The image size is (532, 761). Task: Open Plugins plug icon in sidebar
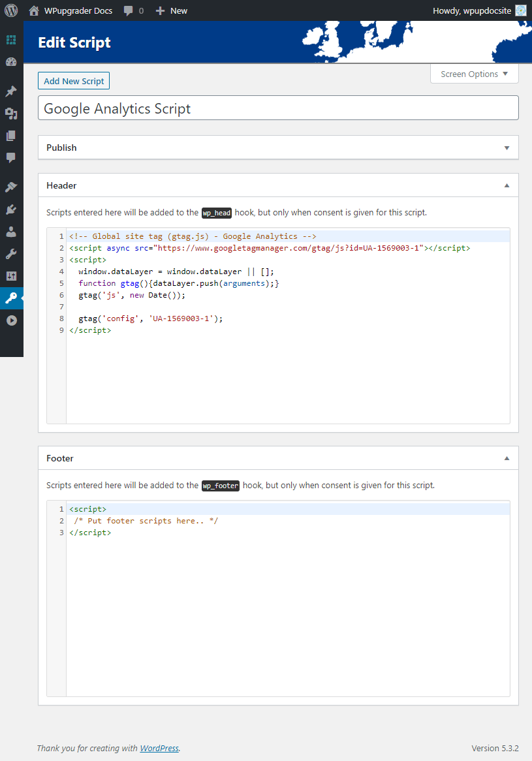pos(11,210)
